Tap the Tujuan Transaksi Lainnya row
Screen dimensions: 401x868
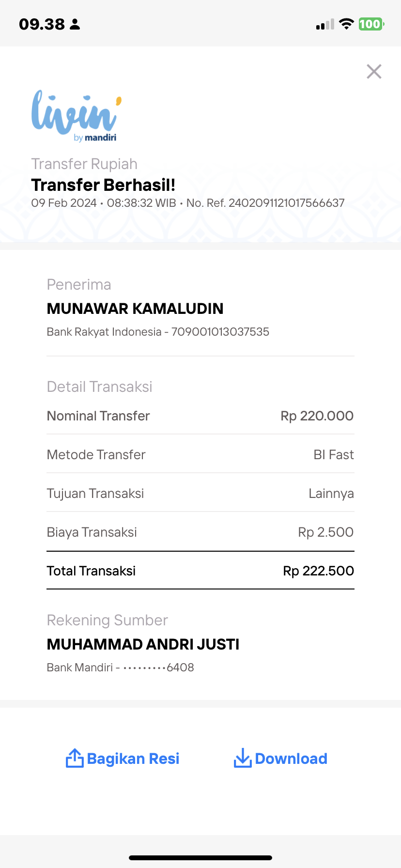point(200,493)
